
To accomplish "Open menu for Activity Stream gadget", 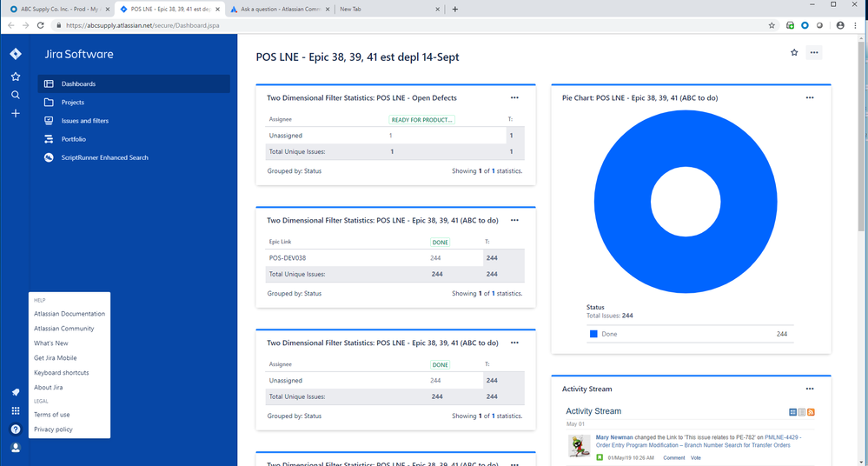I will click(810, 389).
